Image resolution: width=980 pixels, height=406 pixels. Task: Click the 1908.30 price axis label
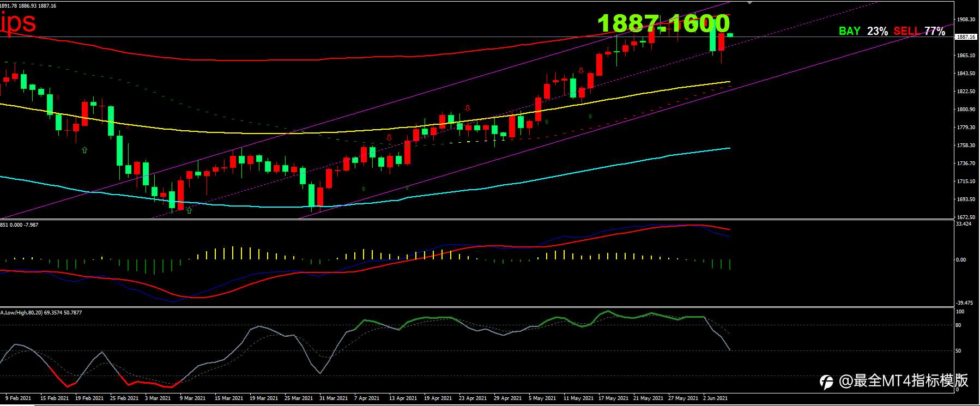click(x=966, y=20)
